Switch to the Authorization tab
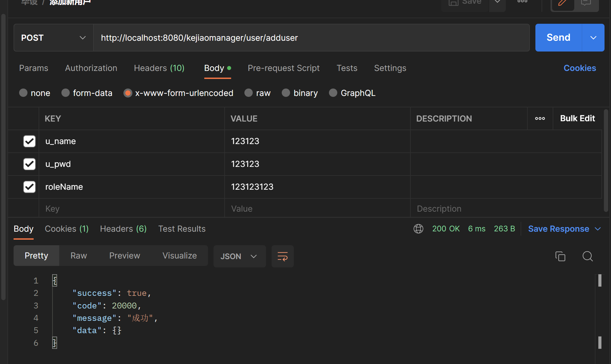The width and height of the screenshot is (611, 364). point(91,68)
